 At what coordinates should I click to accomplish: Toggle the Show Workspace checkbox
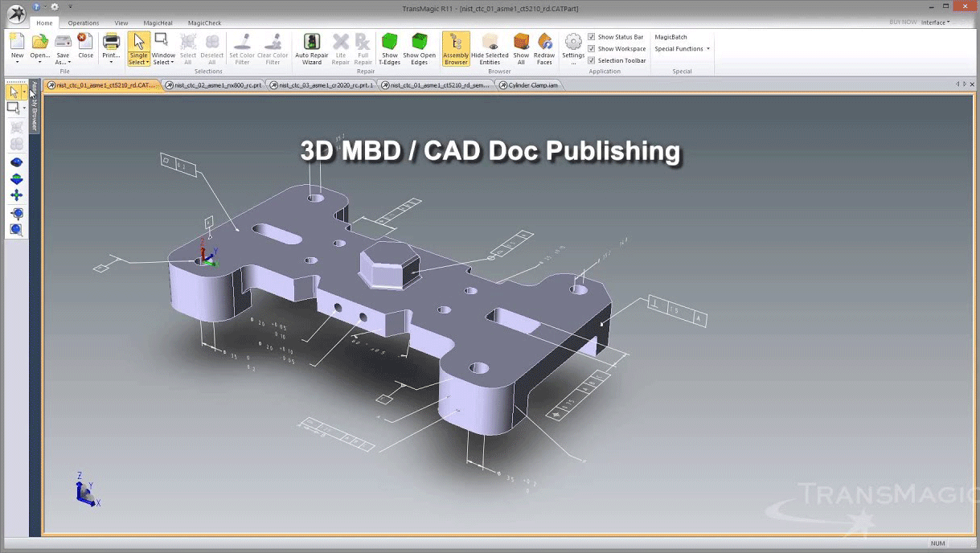[x=592, y=49]
